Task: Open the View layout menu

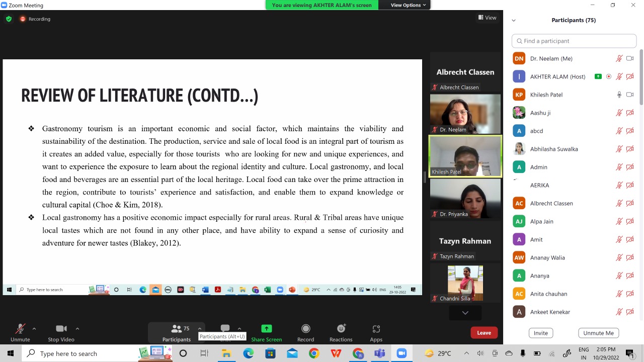Action: point(487,18)
